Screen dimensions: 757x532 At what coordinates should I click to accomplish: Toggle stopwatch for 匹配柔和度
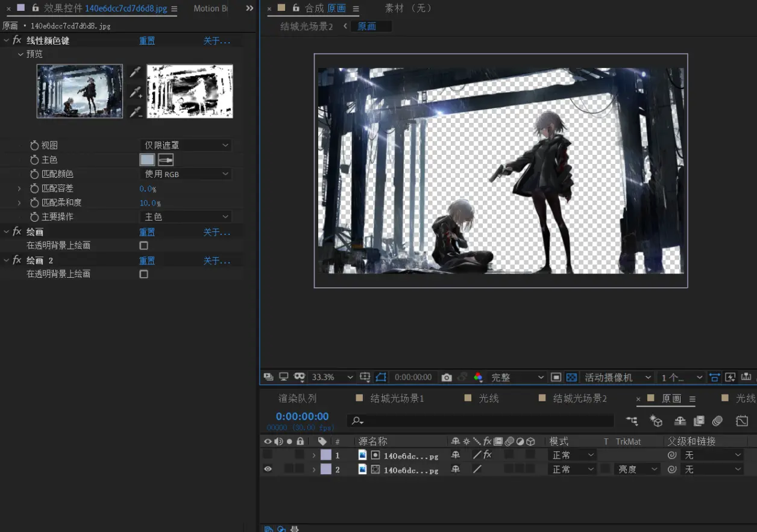pyautogui.click(x=34, y=202)
